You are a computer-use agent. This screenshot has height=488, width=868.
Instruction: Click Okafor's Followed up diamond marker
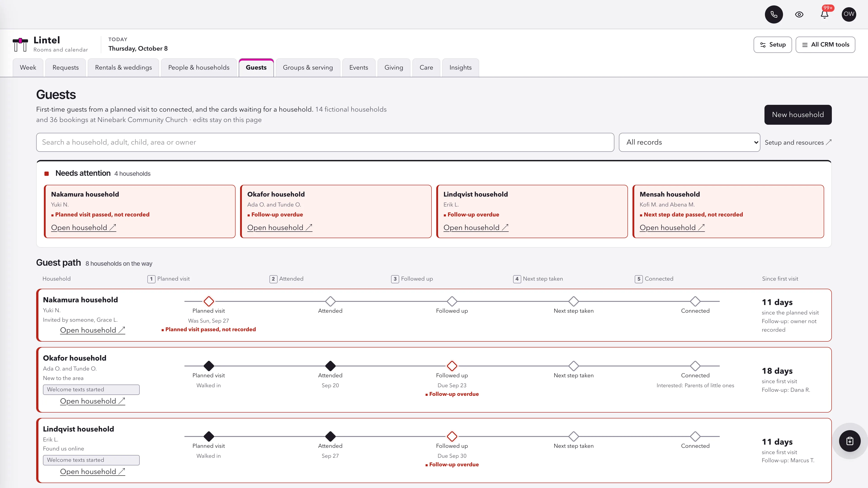tap(452, 366)
